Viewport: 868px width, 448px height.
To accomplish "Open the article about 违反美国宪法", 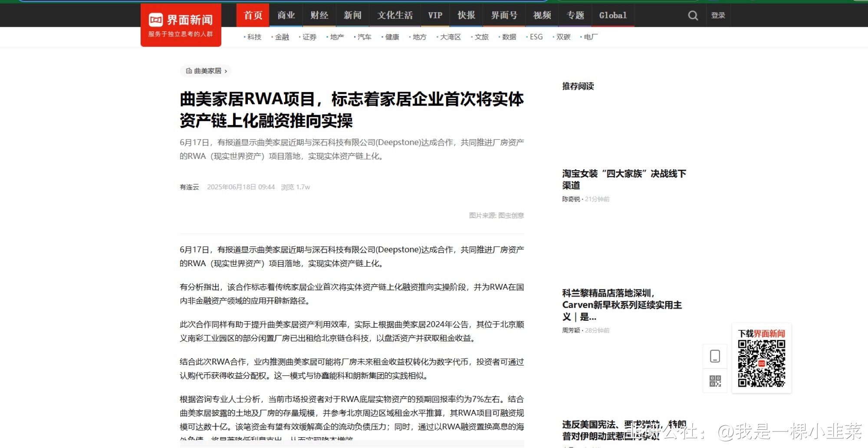I will pyautogui.click(x=624, y=430).
